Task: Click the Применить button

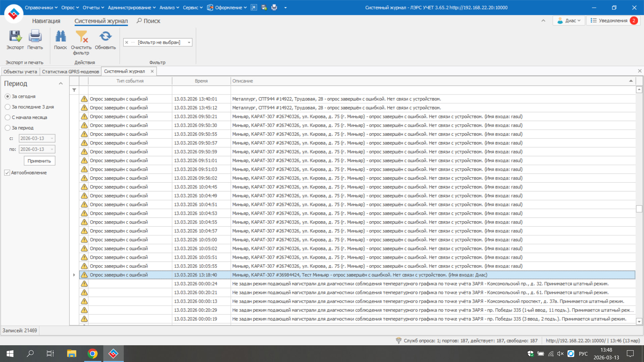Action: point(39,161)
